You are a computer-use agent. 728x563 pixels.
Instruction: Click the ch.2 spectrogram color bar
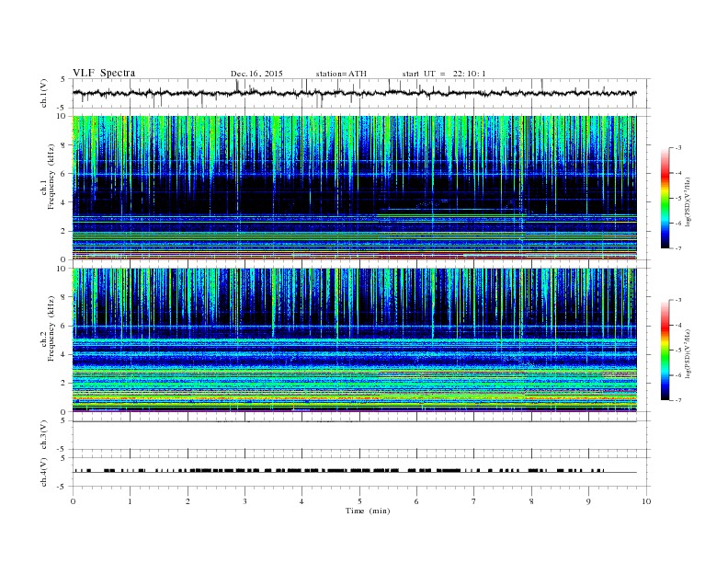[x=665, y=350]
